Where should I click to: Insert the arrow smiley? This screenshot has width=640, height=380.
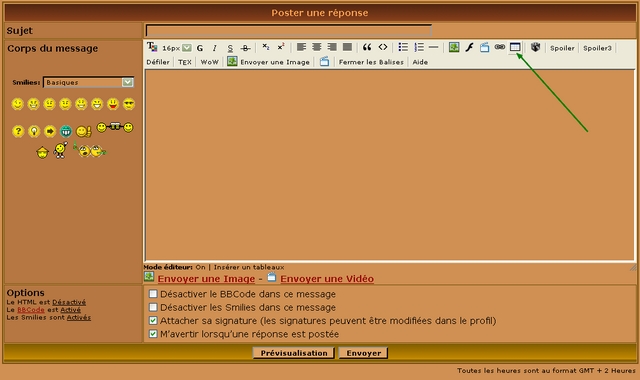pos(50,131)
